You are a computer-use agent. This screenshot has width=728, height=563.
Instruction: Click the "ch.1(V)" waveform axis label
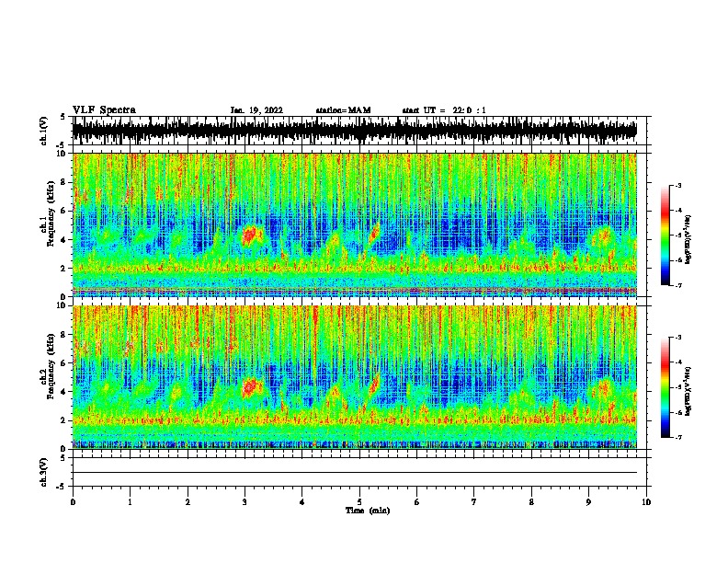(43, 131)
